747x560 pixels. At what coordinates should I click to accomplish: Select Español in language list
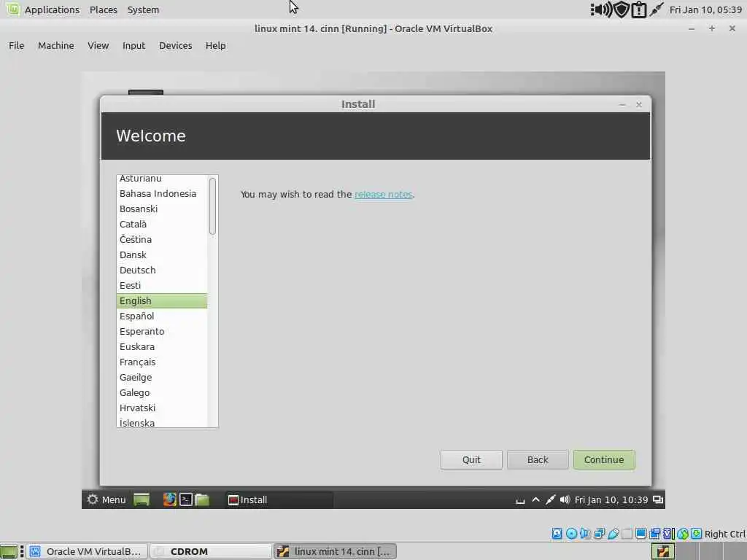click(162, 316)
